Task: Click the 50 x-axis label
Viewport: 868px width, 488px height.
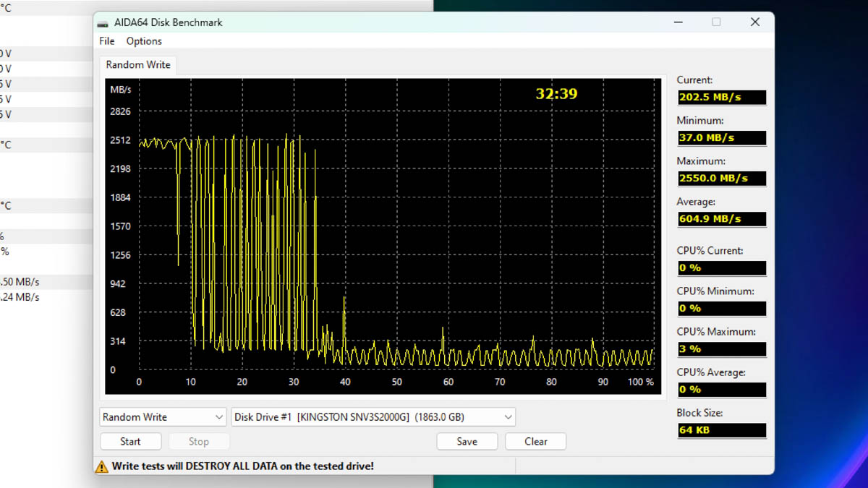Action: (x=396, y=382)
